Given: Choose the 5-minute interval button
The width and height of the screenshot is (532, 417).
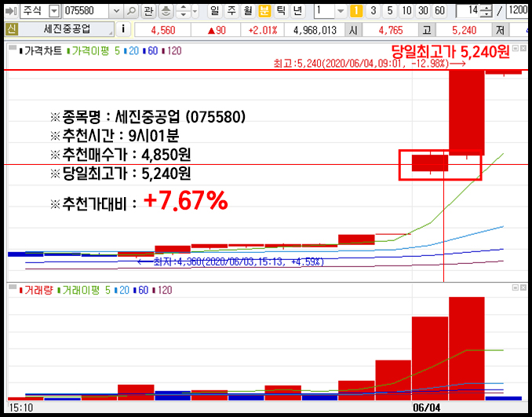Looking at the screenshot, I should click(390, 11).
